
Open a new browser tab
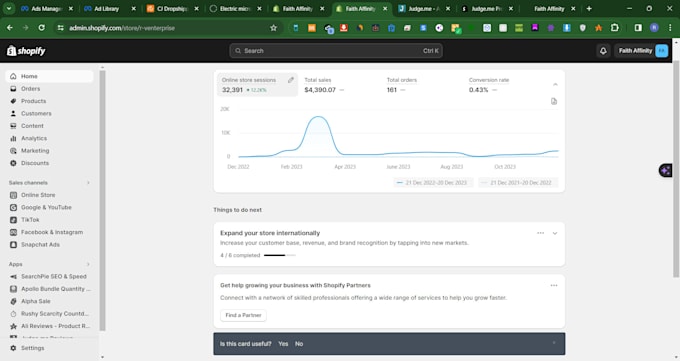[589, 9]
